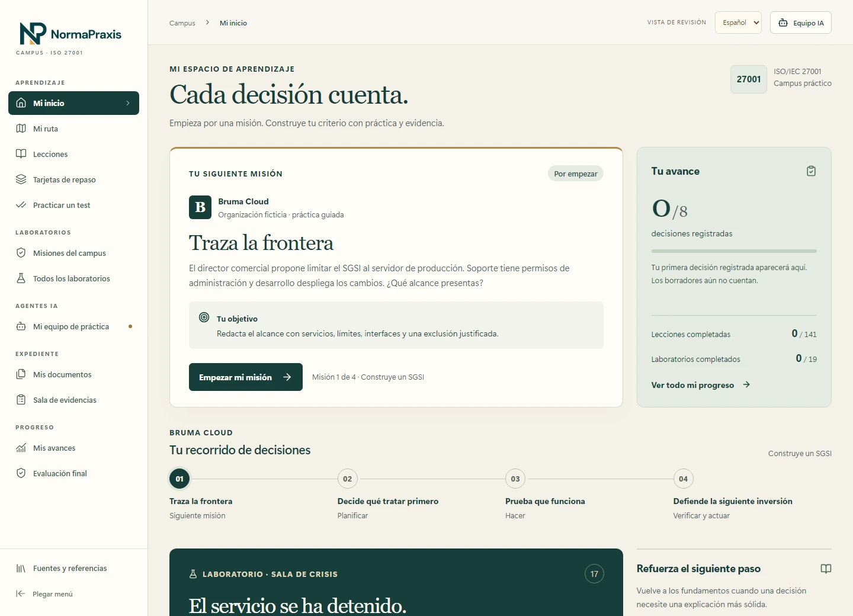Screen dimensions: 853x616
Task: Click the library icon beside Fuentes y referencias
Action: tap(21, 569)
